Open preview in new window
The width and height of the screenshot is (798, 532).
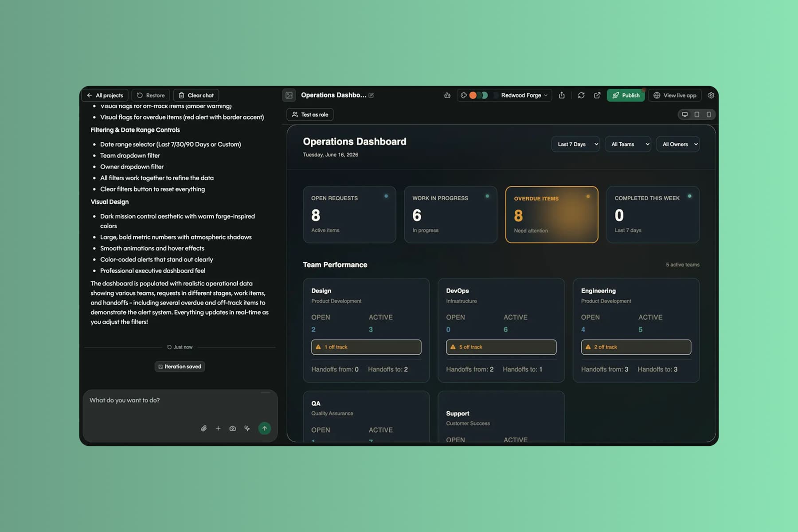pyautogui.click(x=597, y=95)
